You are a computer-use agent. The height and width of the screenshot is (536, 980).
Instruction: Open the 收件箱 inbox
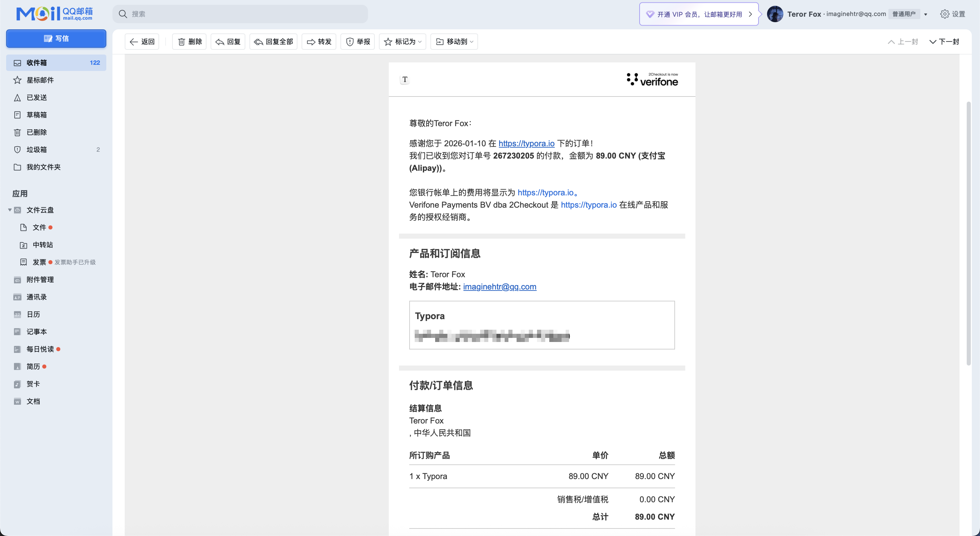[x=36, y=62]
